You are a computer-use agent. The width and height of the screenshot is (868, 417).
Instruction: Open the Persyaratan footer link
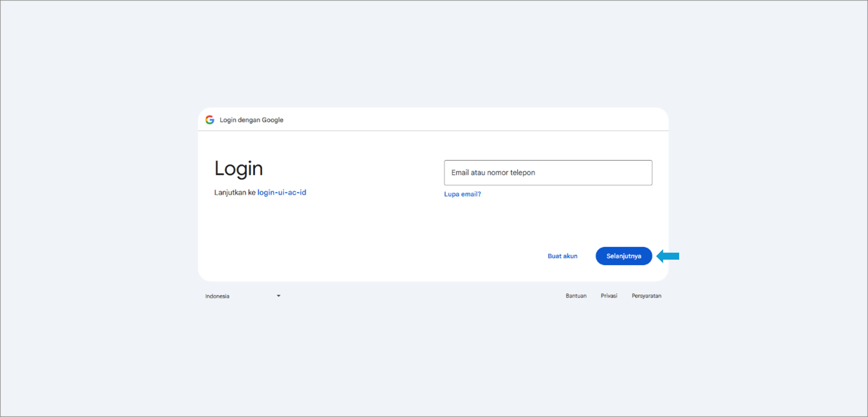pos(646,296)
